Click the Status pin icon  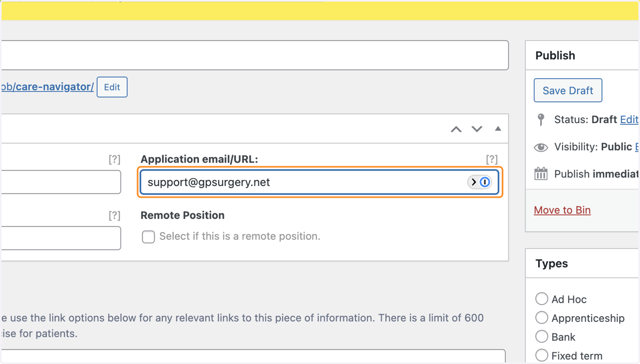click(x=541, y=119)
